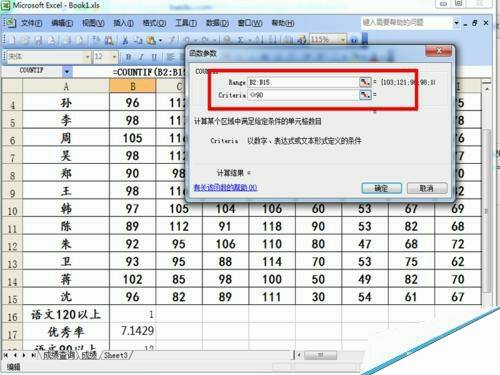Screen dimensions: 500x375
Task: Click the horizontal scrollbar thumb
Action: tap(320, 355)
